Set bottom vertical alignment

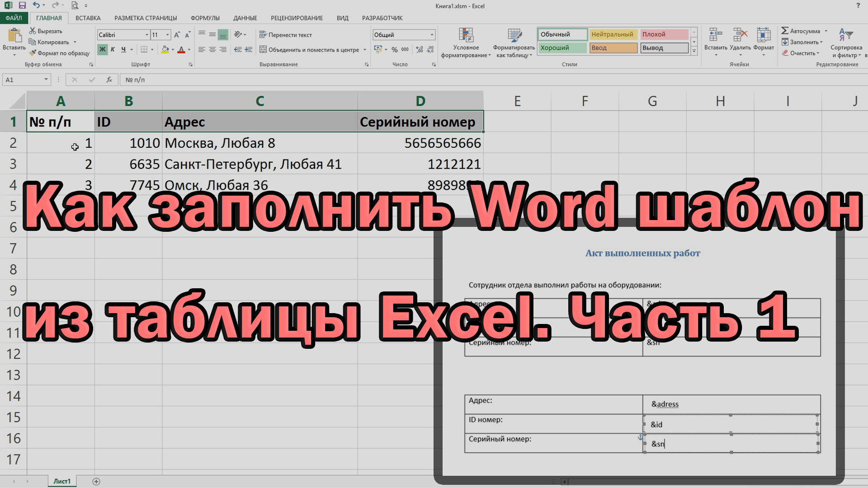pos(223,34)
